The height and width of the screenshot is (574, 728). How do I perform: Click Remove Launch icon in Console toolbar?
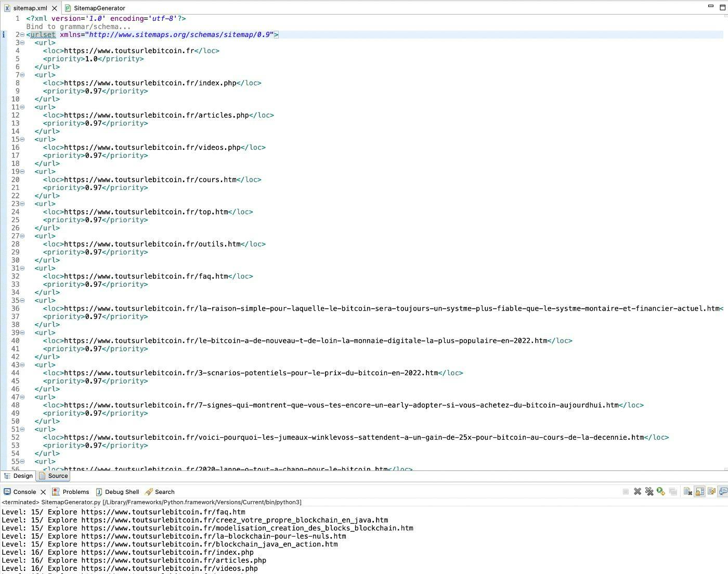coord(638,492)
